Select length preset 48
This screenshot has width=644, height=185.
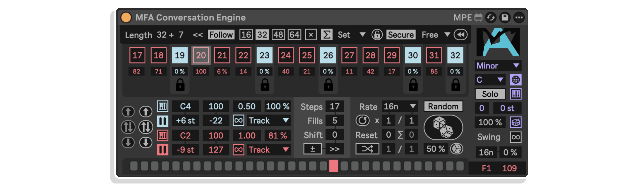(278, 35)
